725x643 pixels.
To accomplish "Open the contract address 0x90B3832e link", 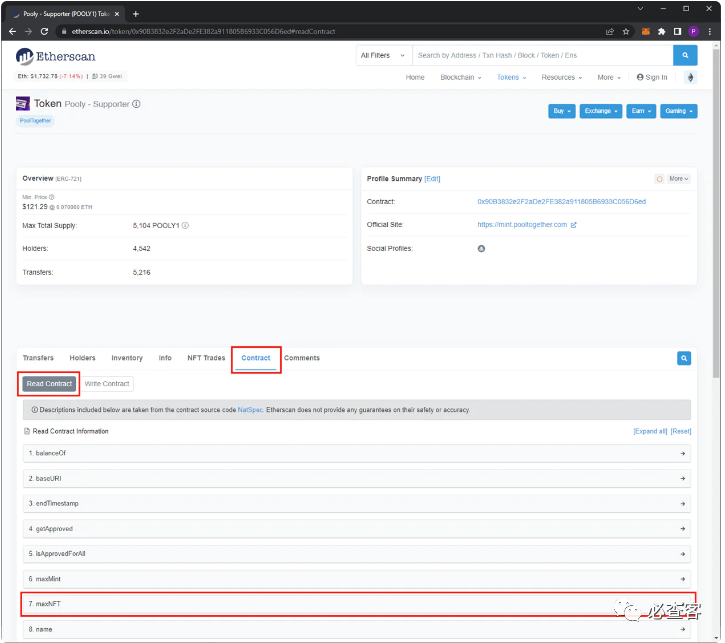I will (561, 202).
